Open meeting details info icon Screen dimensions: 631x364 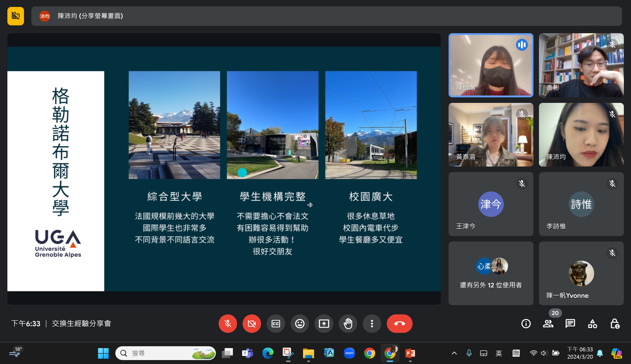pos(526,324)
